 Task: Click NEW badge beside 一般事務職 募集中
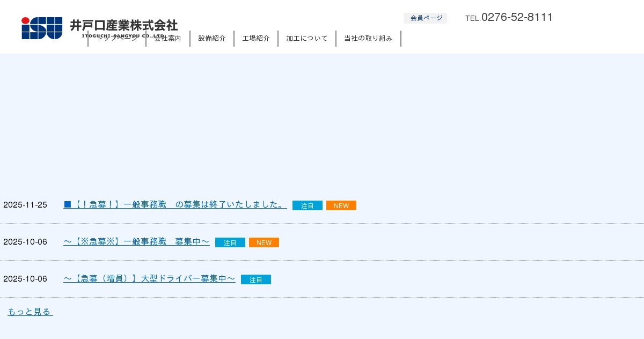(x=264, y=242)
